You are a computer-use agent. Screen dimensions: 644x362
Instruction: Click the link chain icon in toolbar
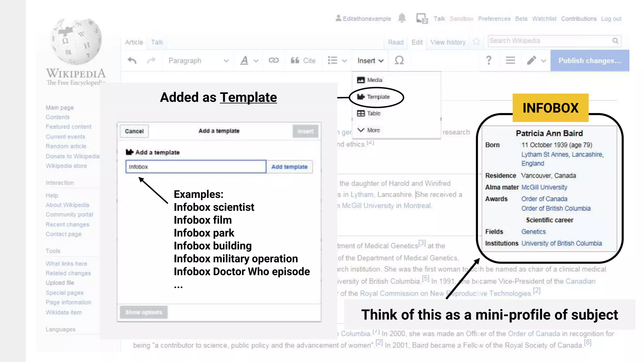click(274, 60)
